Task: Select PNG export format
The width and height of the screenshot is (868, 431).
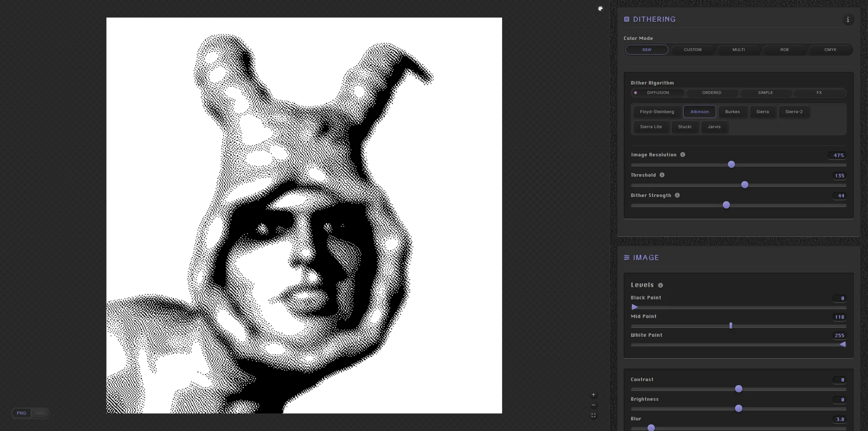Action: click(x=21, y=413)
